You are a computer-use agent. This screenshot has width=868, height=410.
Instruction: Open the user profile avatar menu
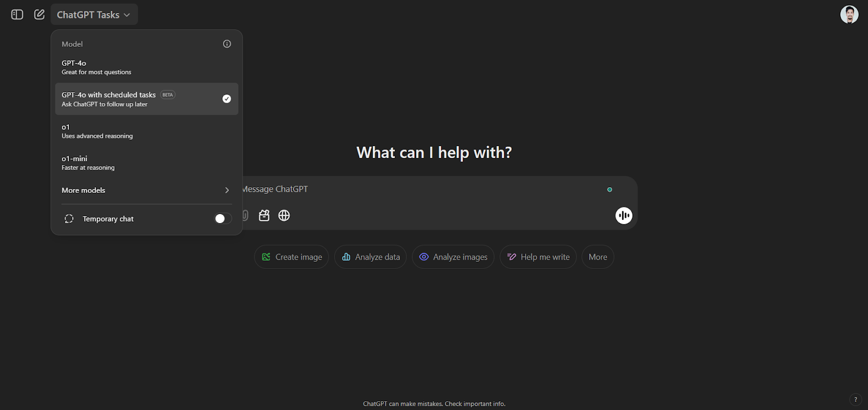[x=849, y=15]
